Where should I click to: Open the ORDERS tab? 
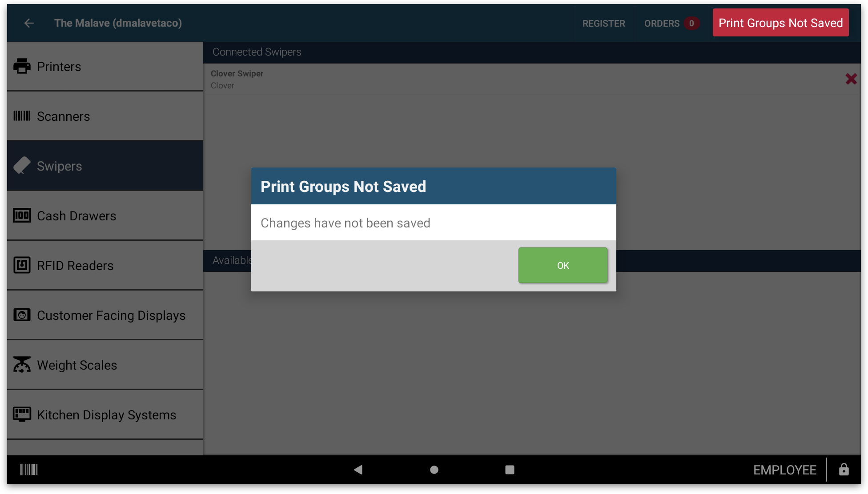click(x=661, y=23)
